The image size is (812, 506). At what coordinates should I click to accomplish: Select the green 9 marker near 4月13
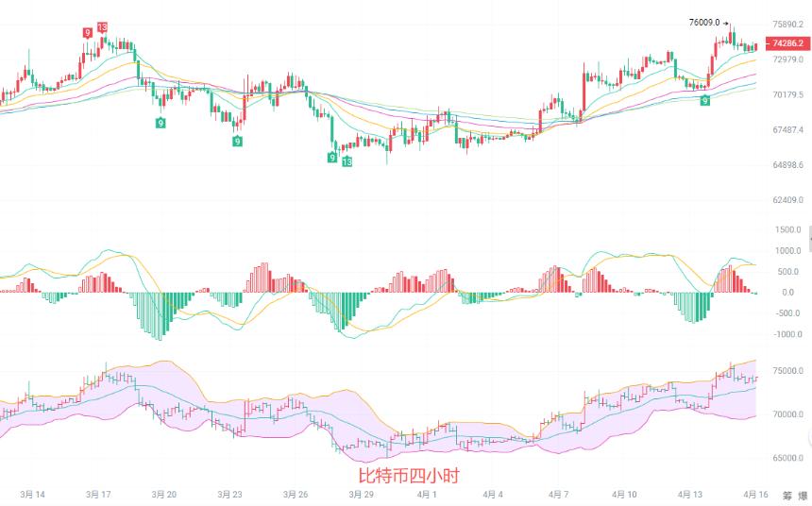[704, 100]
